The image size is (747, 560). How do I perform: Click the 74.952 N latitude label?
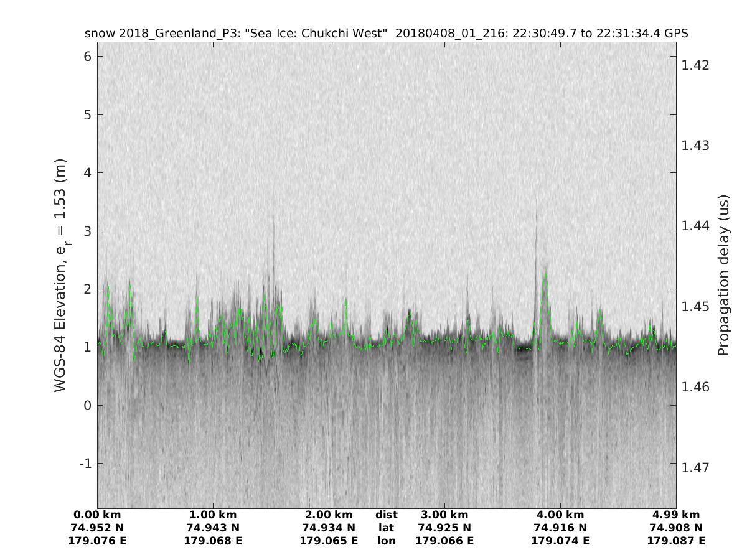pyautogui.click(x=98, y=528)
